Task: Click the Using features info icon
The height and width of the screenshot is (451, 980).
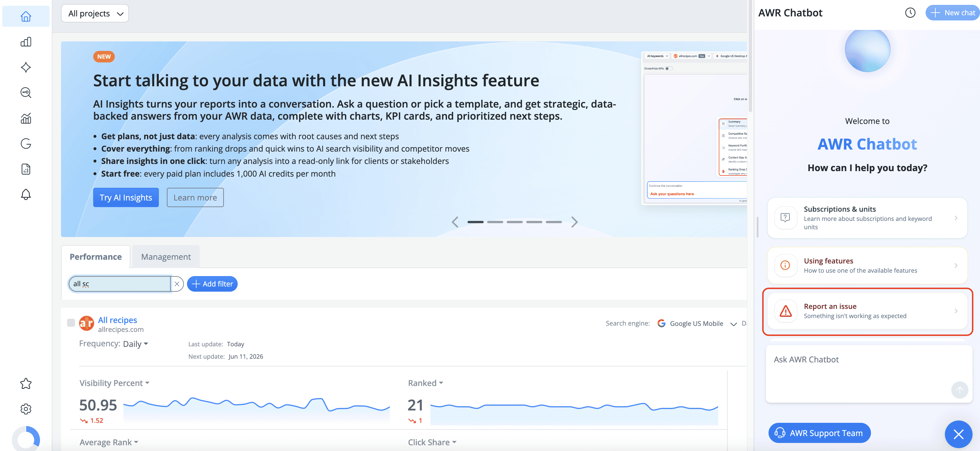Action: click(x=785, y=265)
